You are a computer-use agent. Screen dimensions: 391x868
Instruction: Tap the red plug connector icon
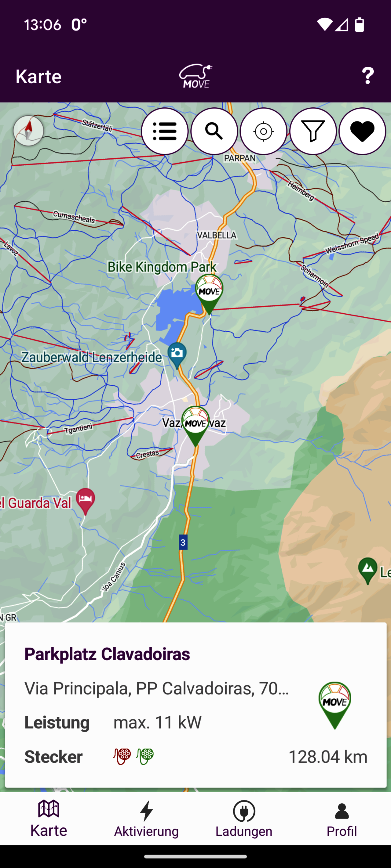click(x=122, y=756)
